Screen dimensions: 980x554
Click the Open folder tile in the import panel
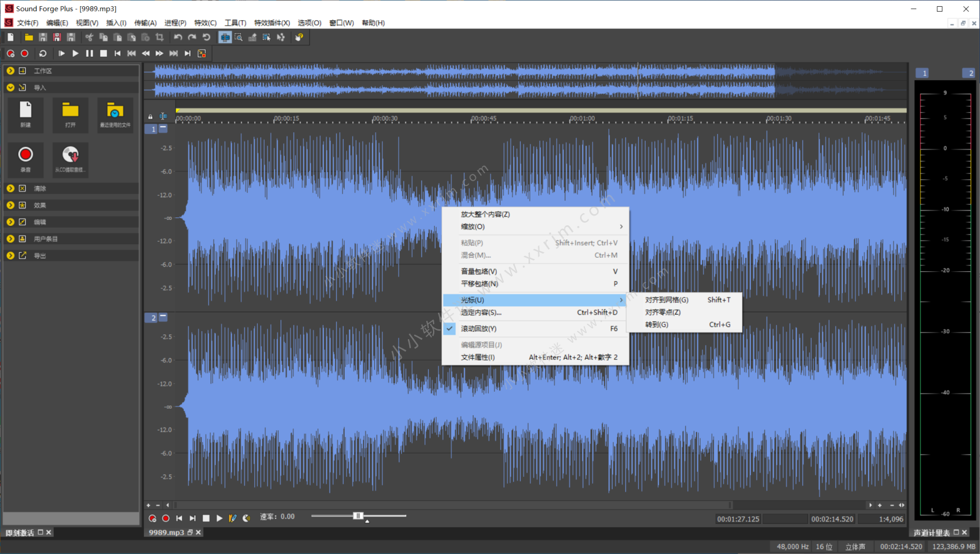(70, 114)
